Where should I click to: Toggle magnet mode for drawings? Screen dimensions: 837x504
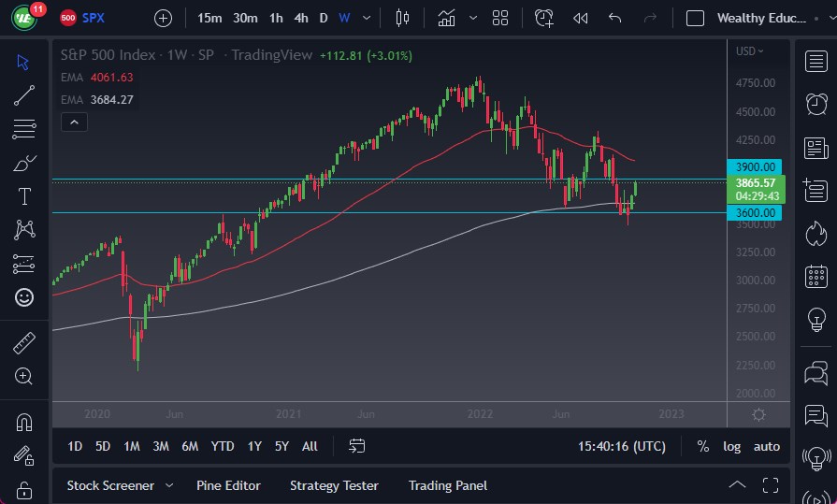click(24, 422)
